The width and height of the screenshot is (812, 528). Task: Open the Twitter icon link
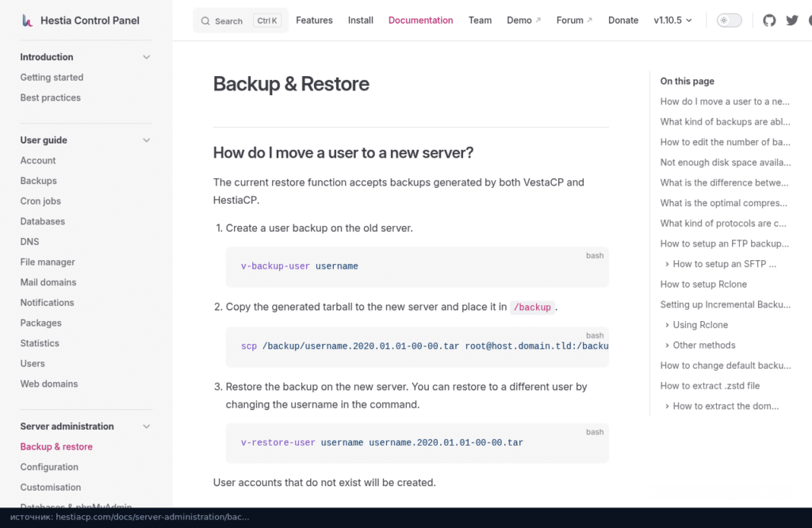(792, 20)
